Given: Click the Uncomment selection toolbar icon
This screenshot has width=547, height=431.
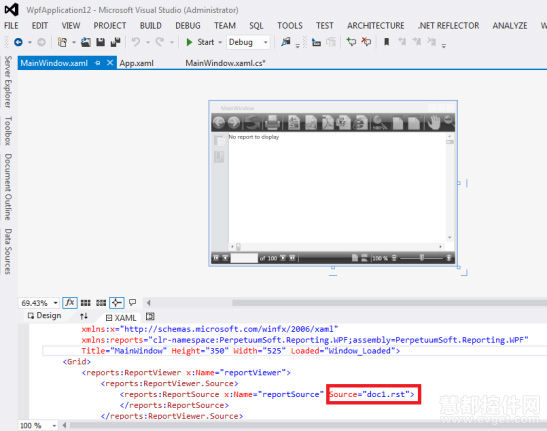Looking at the screenshot, I should tap(366, 42).
